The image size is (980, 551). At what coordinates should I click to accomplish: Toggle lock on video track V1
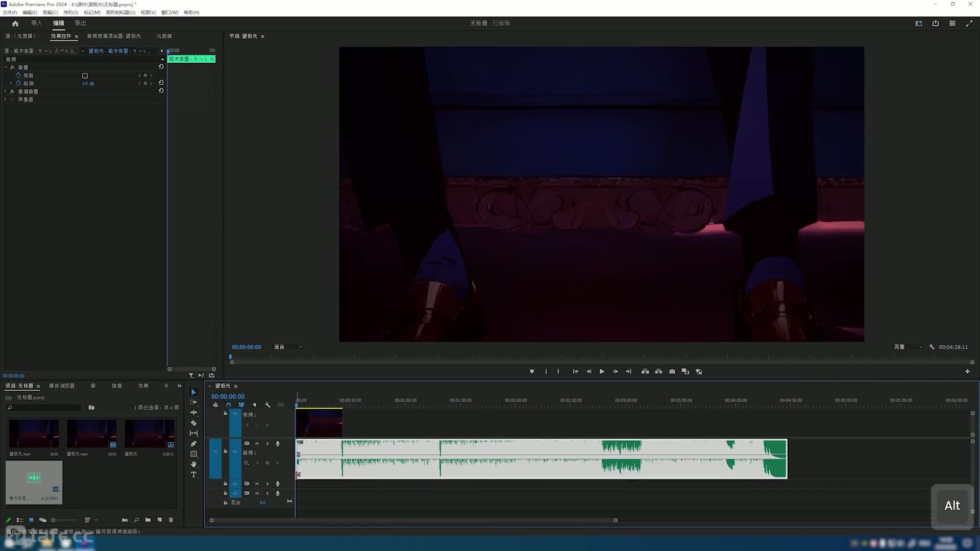pyautogui.click(x=225, y=414)
